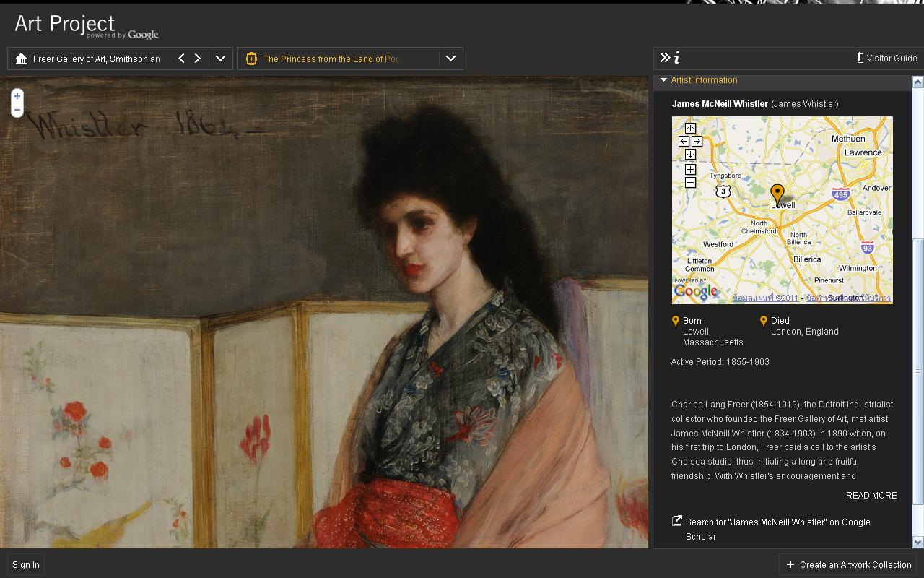The width and height of the screenshot is (924, 578).
Task: Click the Sign In button
Action: pyautogui.click(x=26, y=565)
